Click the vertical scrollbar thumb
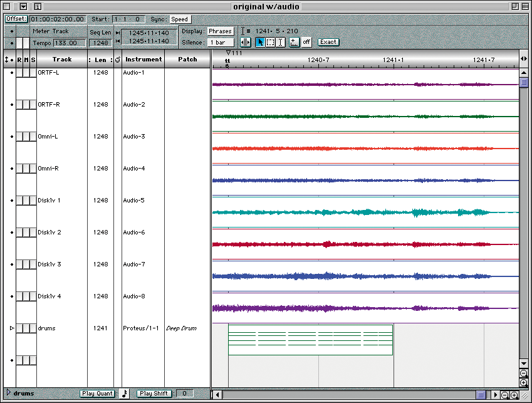The image size is (532, 403). click(523, 83)
